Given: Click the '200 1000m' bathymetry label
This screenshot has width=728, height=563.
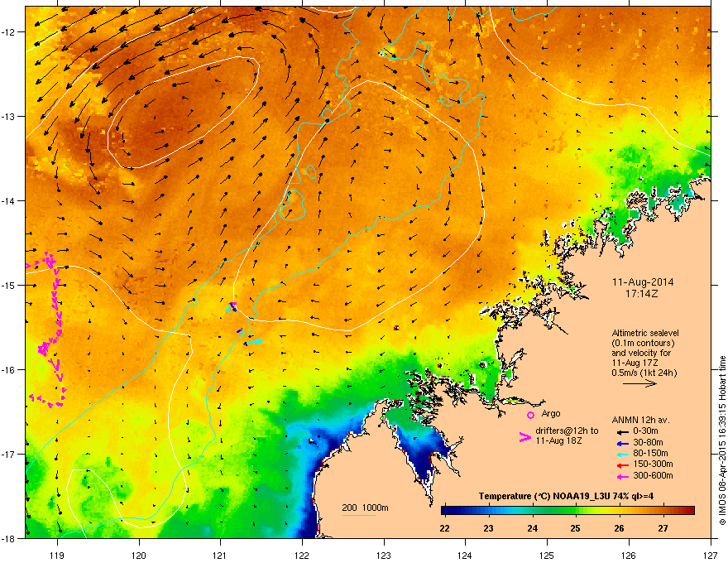Looking at the screenshot, I should [x=365, y=508].
